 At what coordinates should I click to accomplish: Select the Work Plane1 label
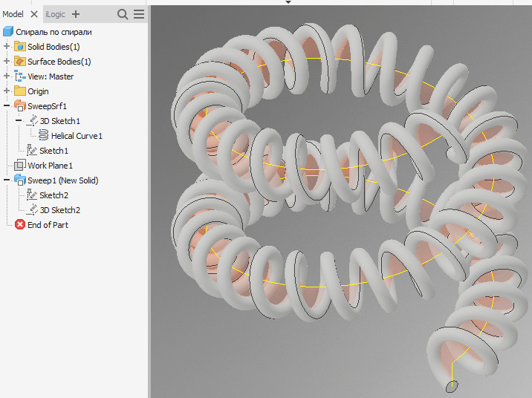pyautogui.click(x=50, y=166)
